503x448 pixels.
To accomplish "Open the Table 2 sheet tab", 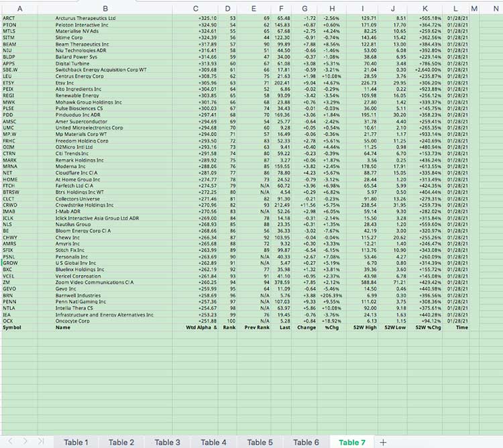I will tap(121, 442).
